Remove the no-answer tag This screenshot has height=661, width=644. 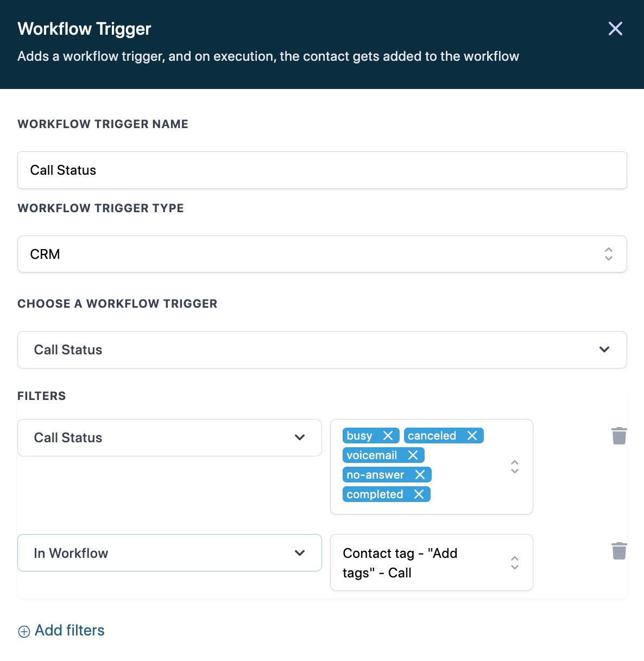click(x=420, y=475)
